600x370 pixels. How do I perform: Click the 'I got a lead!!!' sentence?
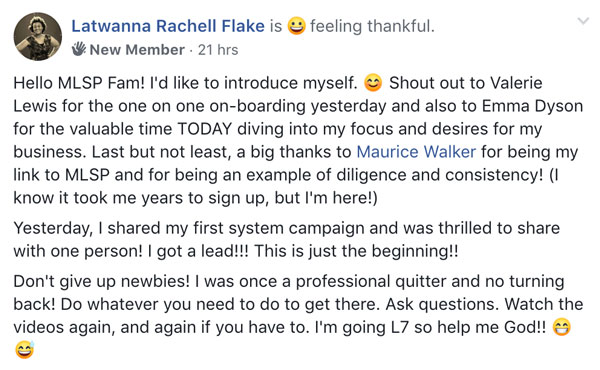(198, 251)
